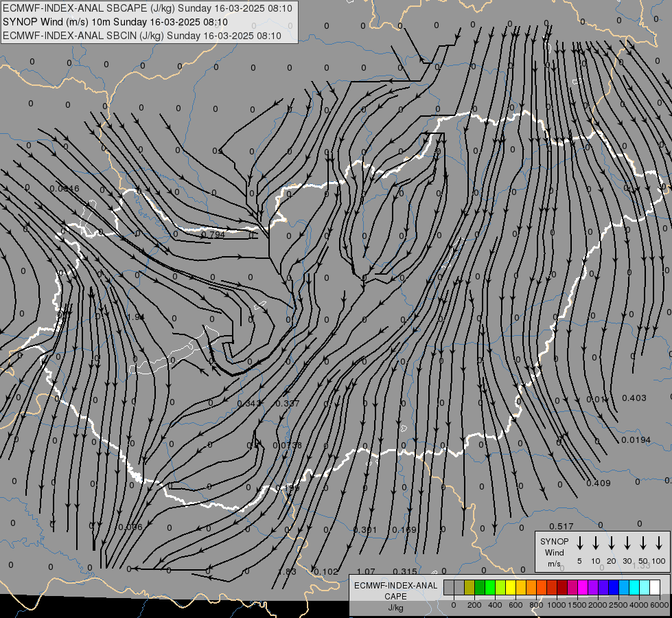Click the 0.0194 grid value
Viewport: 672px width, 618px height.
tap(636, 440)
